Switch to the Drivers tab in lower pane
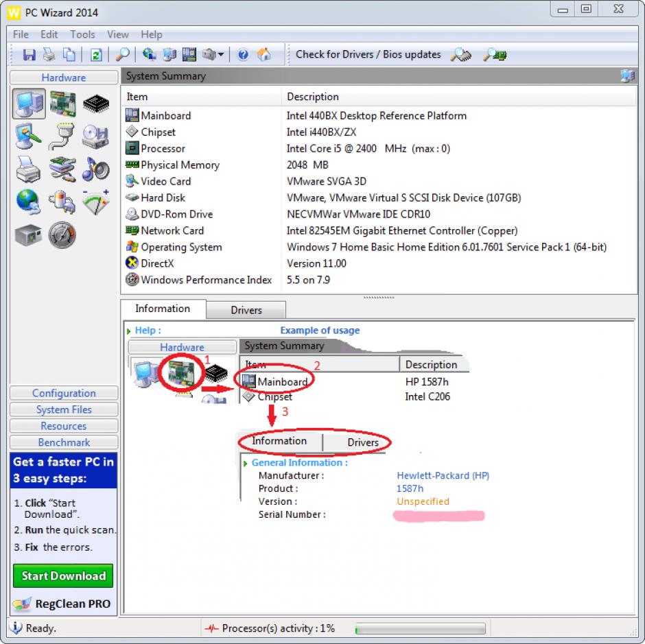Image resolution: width=645 pixels, height=644 pixels. (x=246, y=310)
